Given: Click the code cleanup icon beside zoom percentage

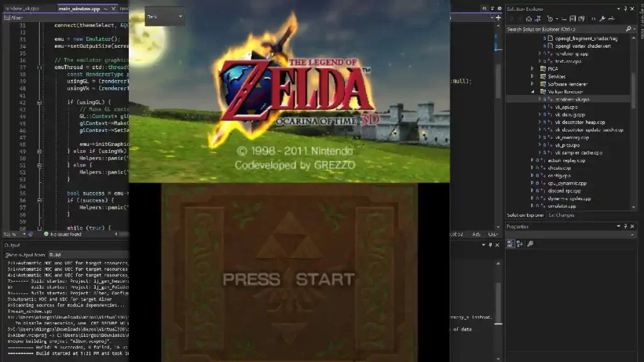Looking at the screenshot, I should tap(30, 234).
